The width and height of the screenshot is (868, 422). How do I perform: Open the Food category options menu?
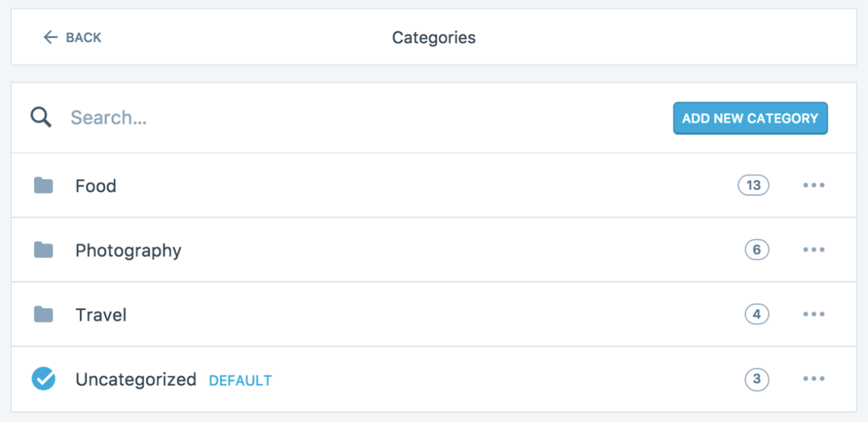pos(814,185)
